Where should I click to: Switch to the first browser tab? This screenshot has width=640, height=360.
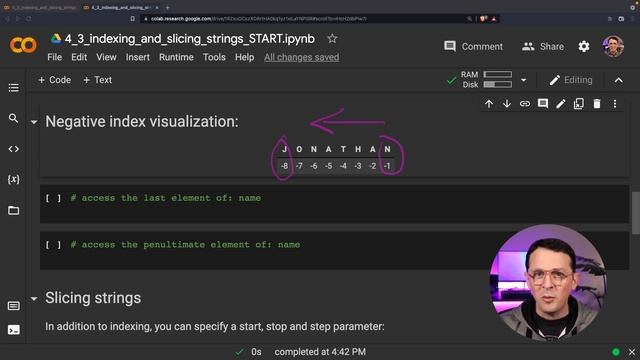tap(40, 7)
